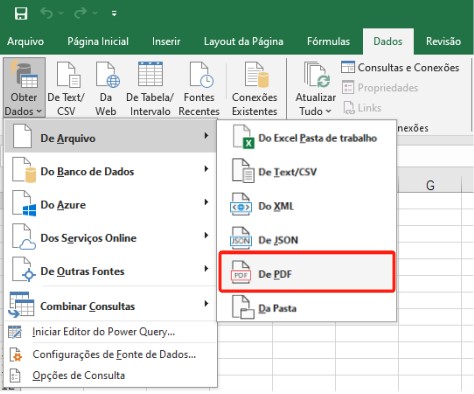
Task: Select Do Banco de Dados menu entry
Action: 110,171
